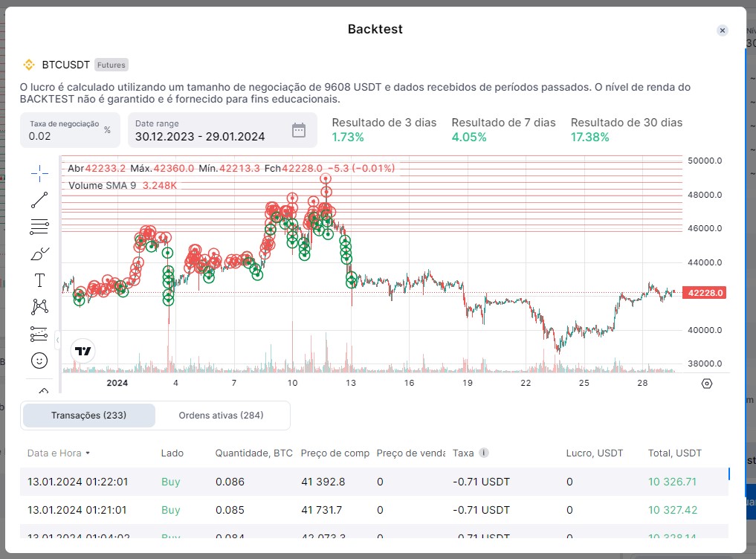This screenshot has width=756, height=559.
Task: Close the Backtest dialog
Action: pyautogui.click(x=722, y=30)
